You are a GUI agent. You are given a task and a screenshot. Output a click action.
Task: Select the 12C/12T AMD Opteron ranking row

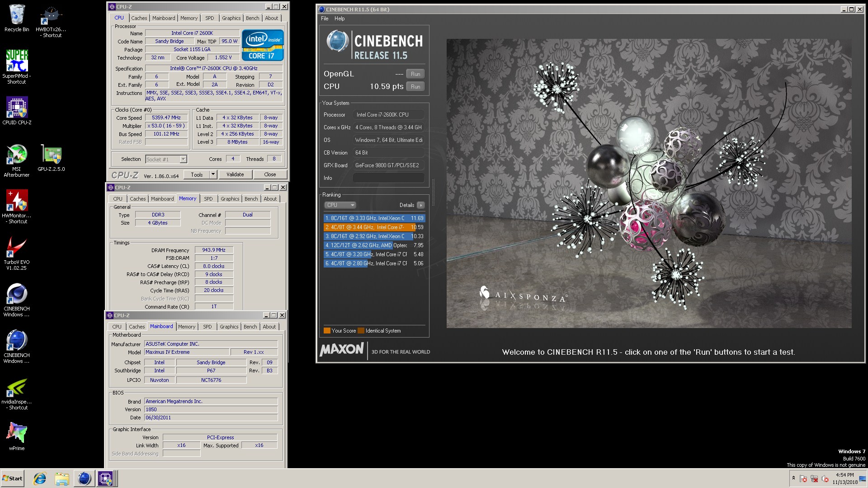pos(374,245)
